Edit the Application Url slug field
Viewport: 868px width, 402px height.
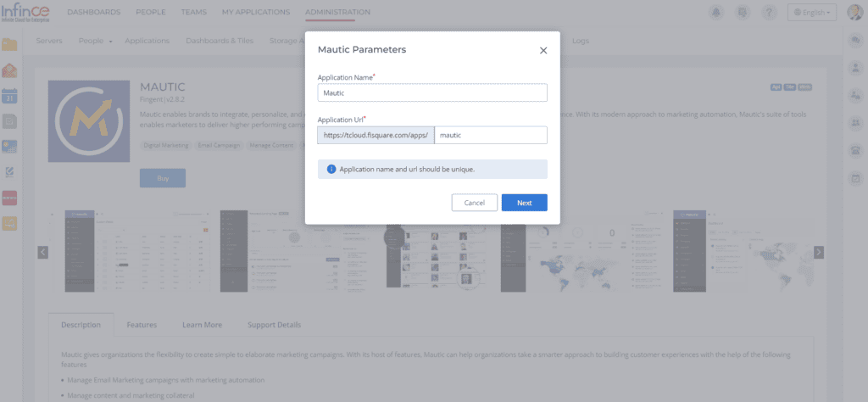click(x=491, y=135)
